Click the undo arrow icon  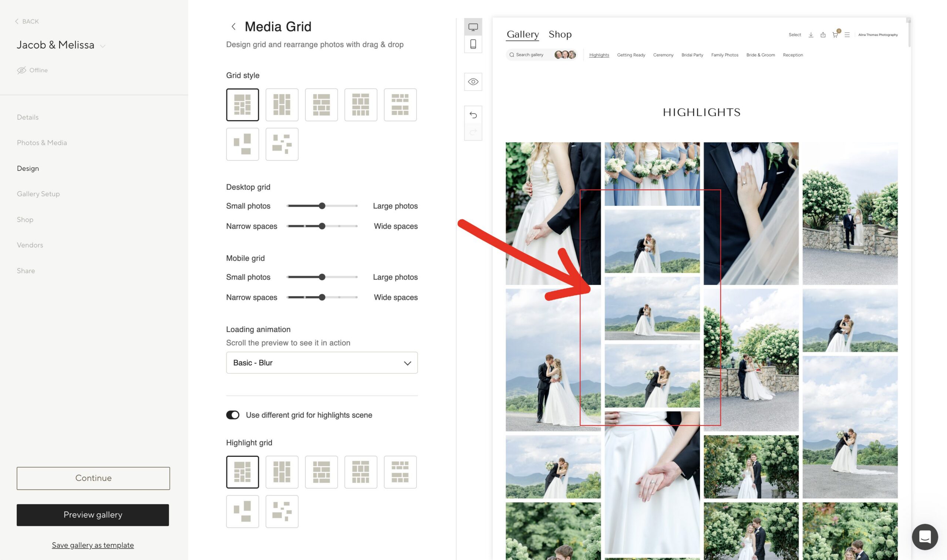[473, 115]
